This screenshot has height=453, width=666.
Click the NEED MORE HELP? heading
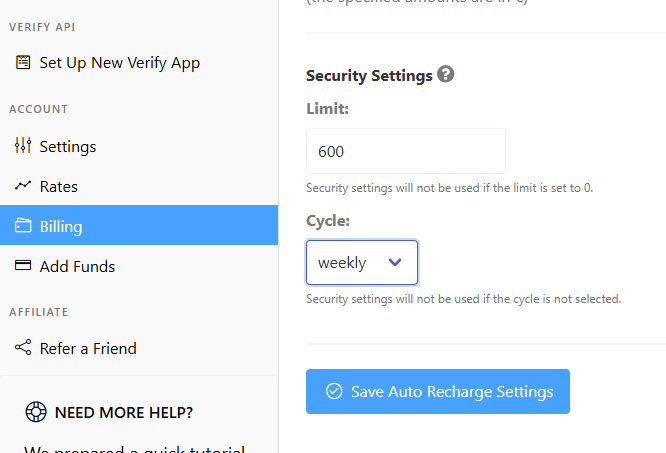(x=124, y=413)
